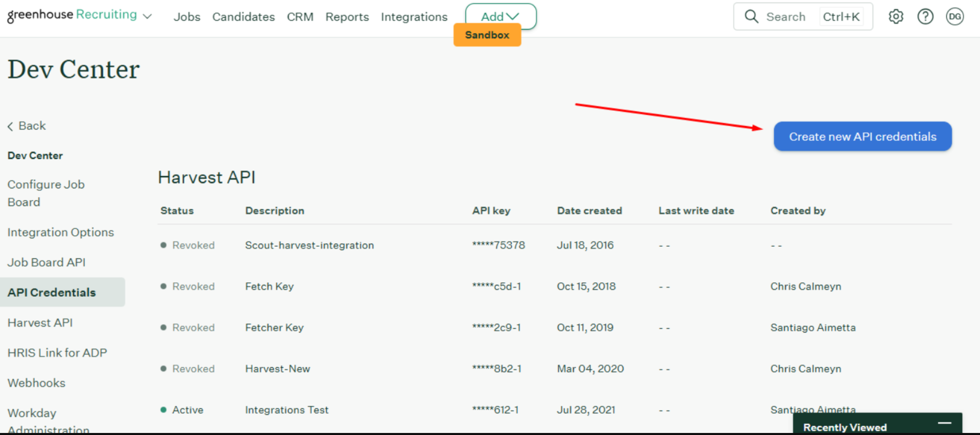The height and width of the screenshot is (435, 980).
Task: Open the Add dropdown button
Action: pyautogui.click(x=500, y=16)
